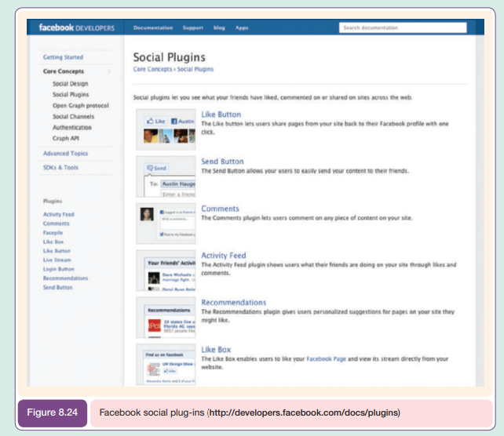
Task: Click the Facebook Developers logo
Action: 77,27
